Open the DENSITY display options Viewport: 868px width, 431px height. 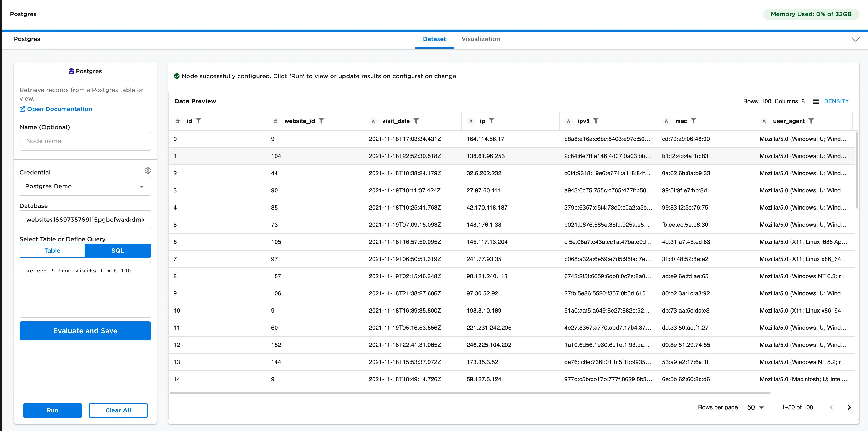pos(836,101)
